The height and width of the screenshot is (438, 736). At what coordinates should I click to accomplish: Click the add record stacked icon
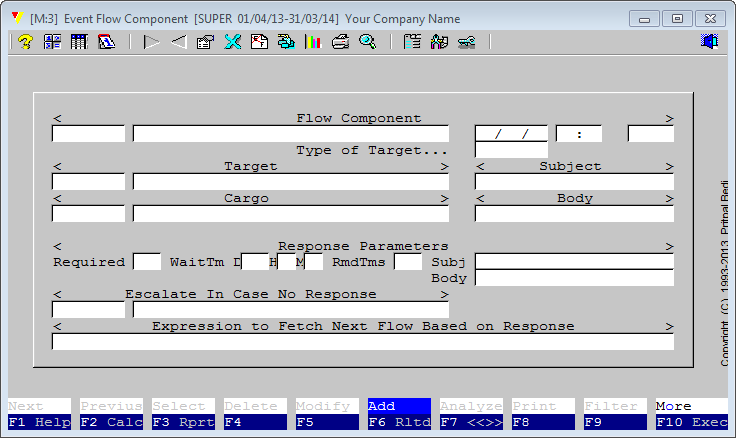(286, 42)
